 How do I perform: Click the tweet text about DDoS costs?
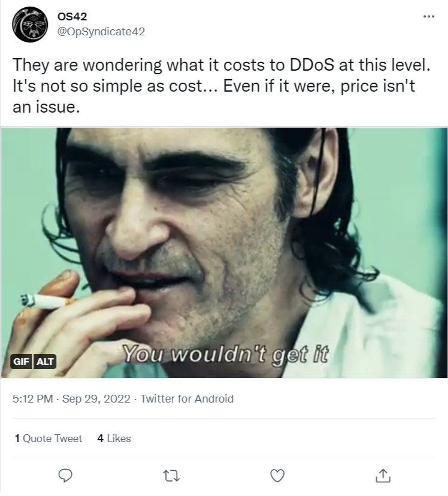(222, 86)
